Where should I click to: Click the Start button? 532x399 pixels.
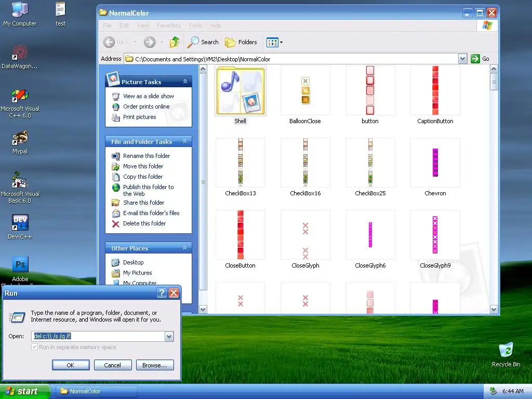pos(24,392)
